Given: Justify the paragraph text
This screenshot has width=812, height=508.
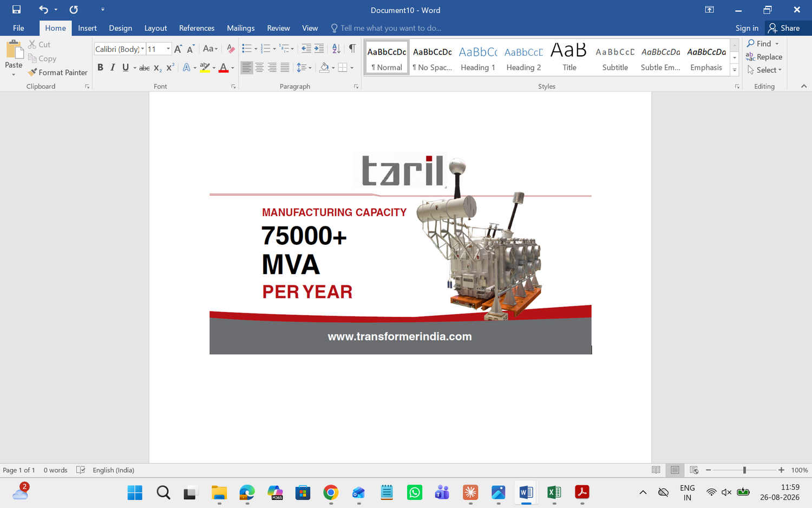Looking at the screenshot, I should click(285, 68).
